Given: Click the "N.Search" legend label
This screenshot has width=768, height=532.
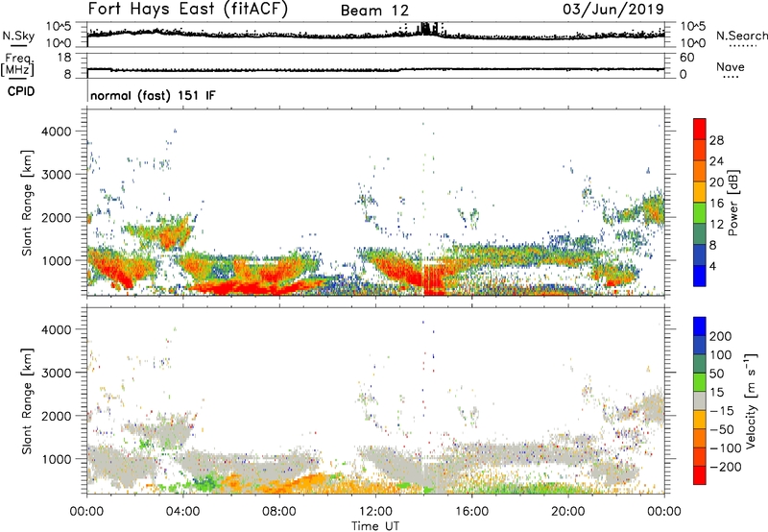Looking at the screenshot, I should [x=742, y=36].
